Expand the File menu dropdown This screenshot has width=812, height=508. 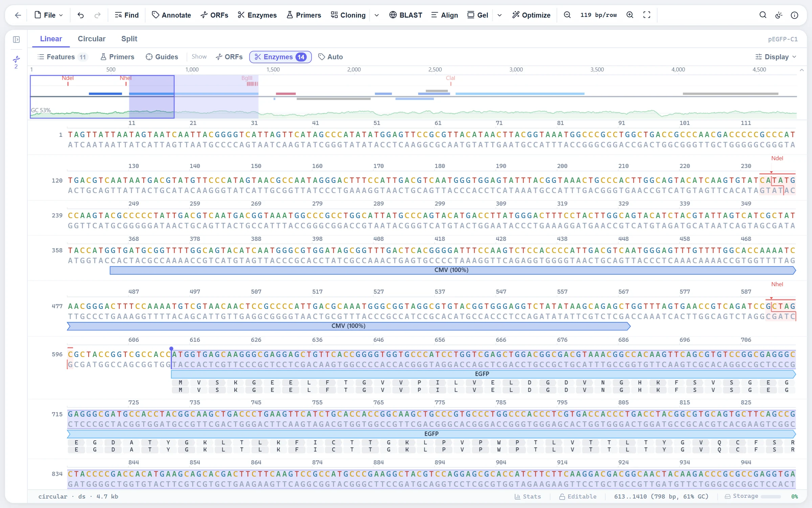click(49, 15)
